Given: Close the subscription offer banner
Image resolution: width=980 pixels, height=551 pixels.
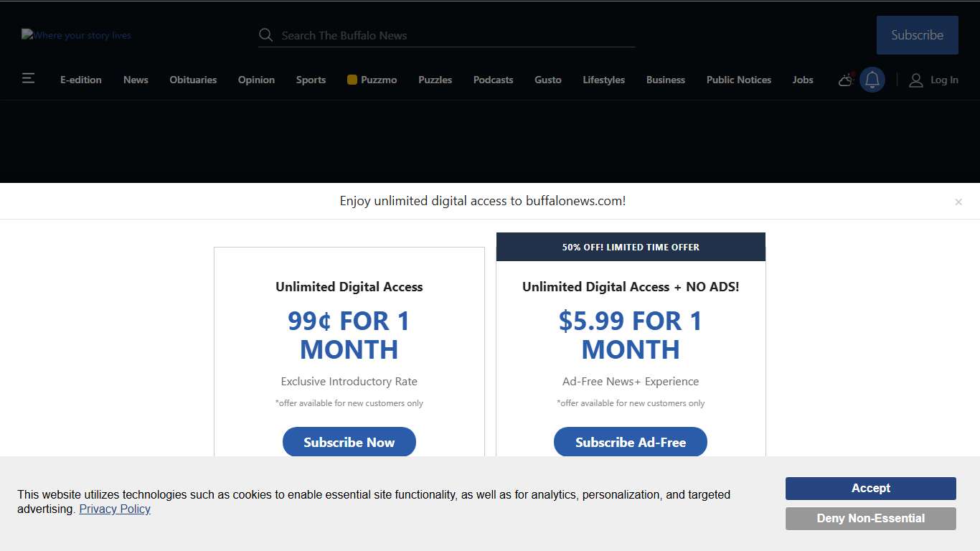Looking at the screenshot, I should click(x=958, y=202).
